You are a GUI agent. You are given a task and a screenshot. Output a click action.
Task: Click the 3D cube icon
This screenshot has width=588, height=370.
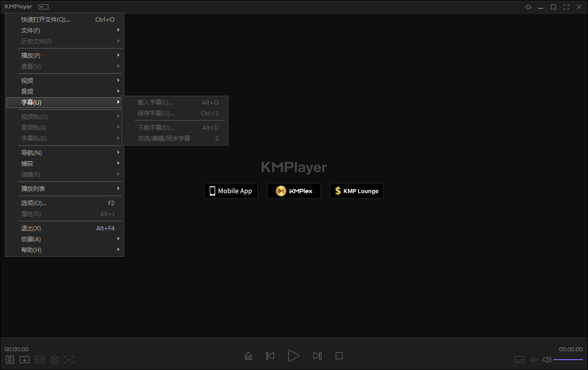click(54, 360)
